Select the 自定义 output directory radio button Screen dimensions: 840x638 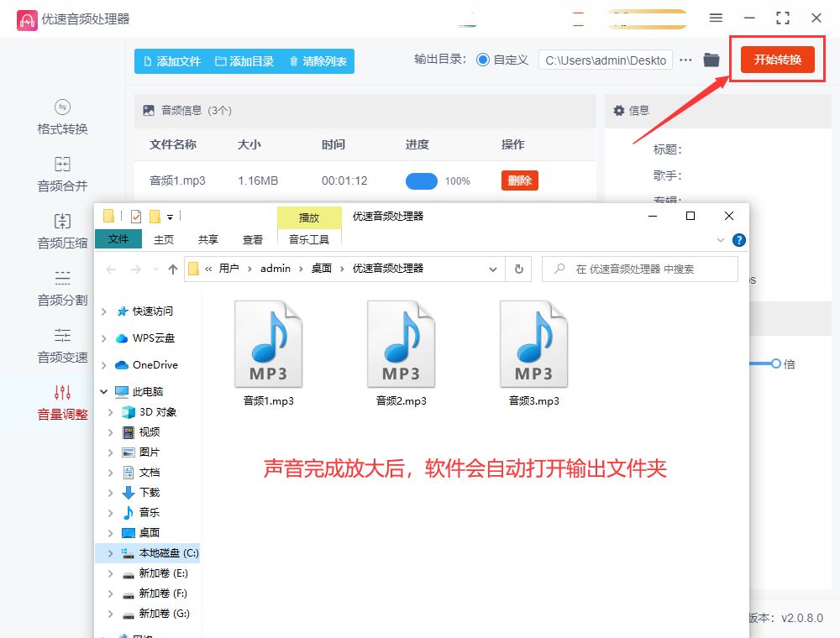coord(483,60)
